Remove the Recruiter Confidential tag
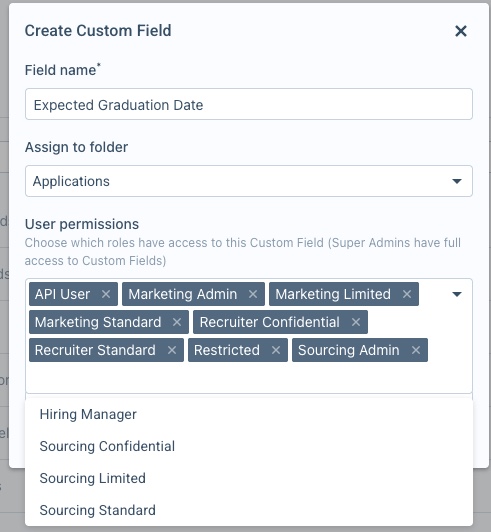The height and width of the screenshot is (532, 491). pyautogui.click(x=356, y=322)
